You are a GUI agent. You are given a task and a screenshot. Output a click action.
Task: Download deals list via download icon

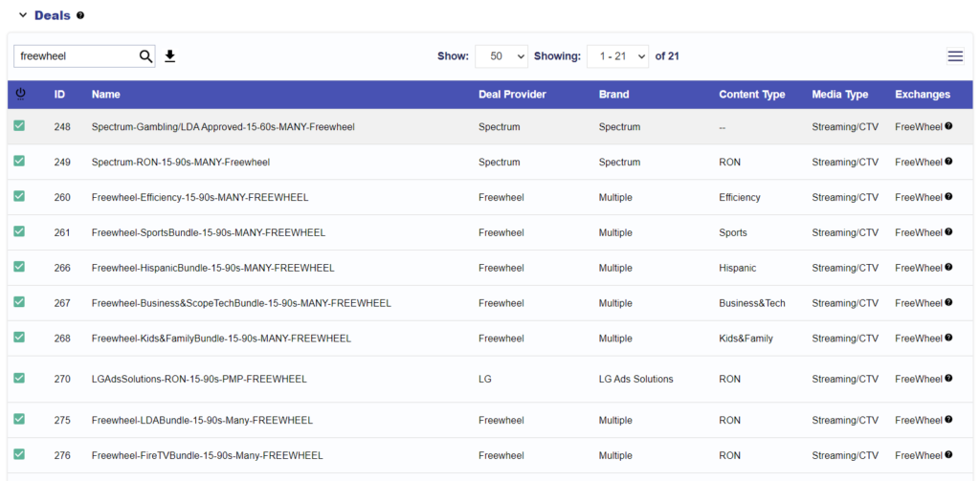coord(170,56)
